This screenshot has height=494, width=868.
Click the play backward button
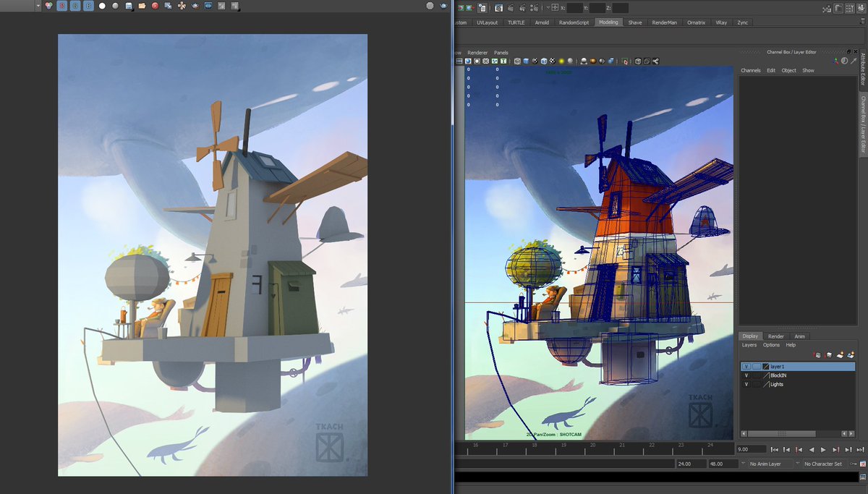tap(811, 450)
